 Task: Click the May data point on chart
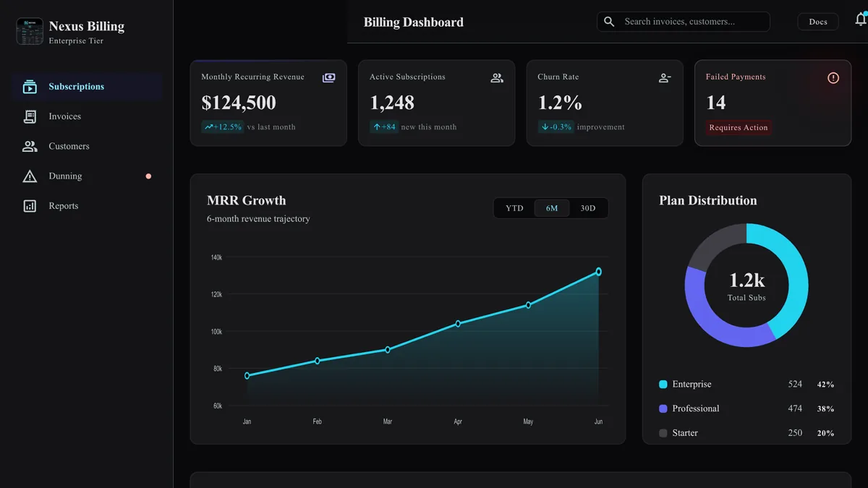click(x=528, y=305)
